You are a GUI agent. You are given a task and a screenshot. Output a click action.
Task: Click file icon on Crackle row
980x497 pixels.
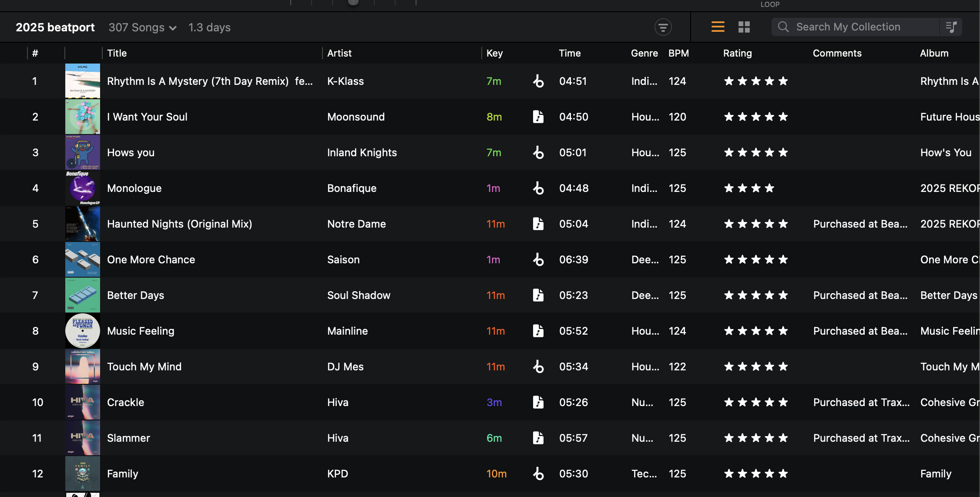(x=538, y=402)
